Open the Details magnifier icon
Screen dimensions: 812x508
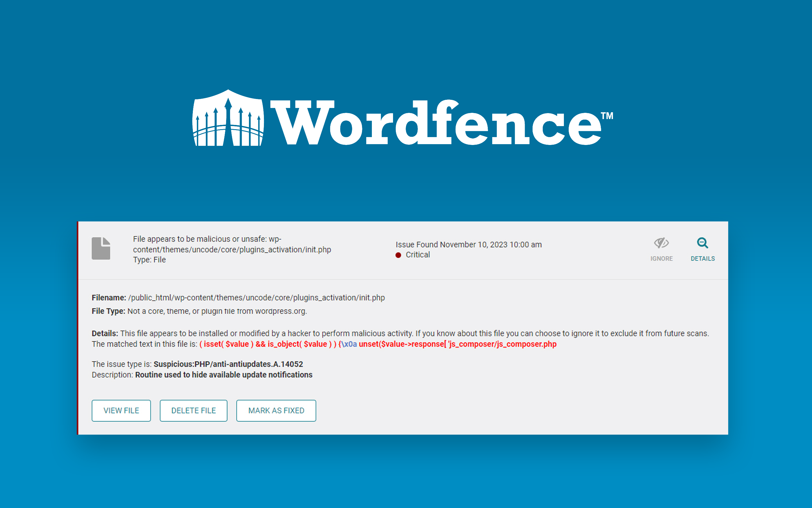[x=703, y=243]
